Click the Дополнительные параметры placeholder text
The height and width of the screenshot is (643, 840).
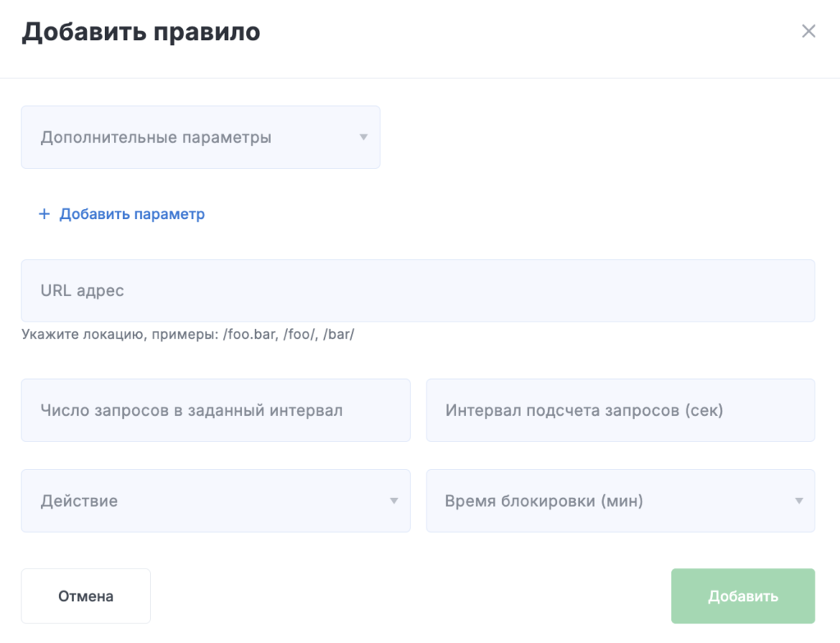(156, 137)
